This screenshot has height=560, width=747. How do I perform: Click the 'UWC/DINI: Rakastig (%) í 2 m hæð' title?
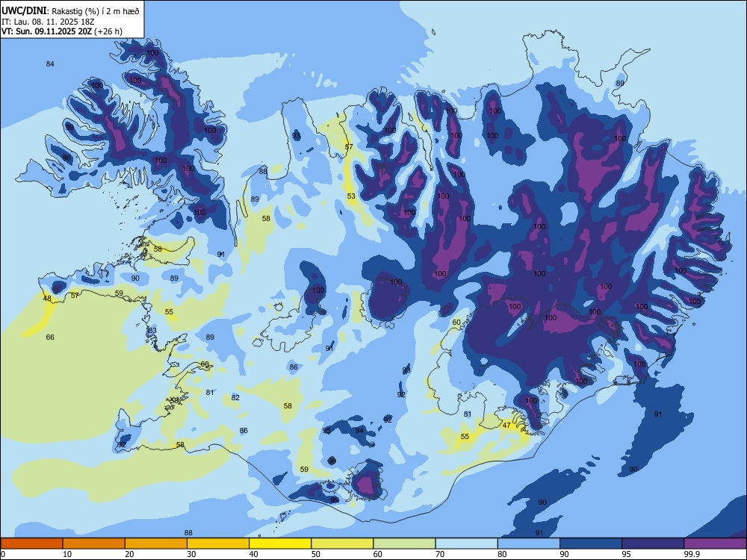point(70,11)
